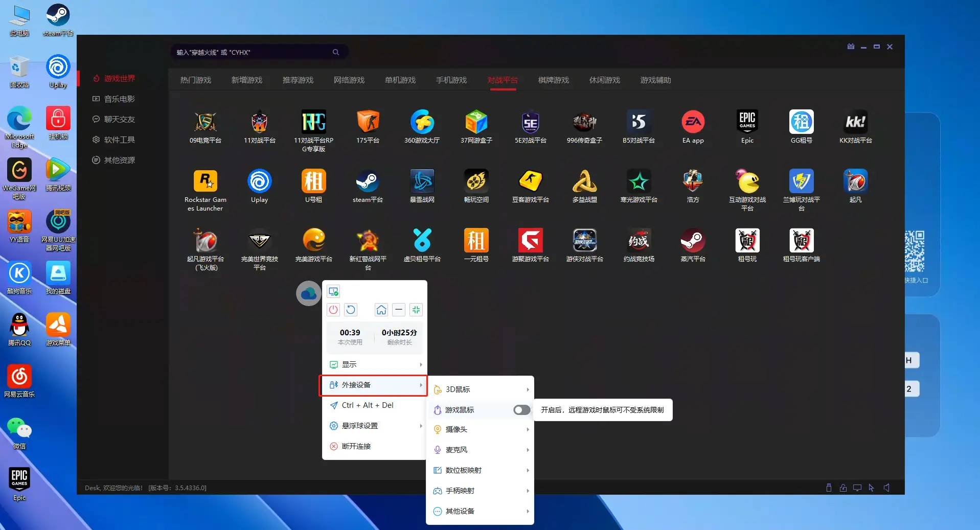Open the 回收站 desktop icon
The height and width of the screenshot is (530, 980).
tap(19, 72)
